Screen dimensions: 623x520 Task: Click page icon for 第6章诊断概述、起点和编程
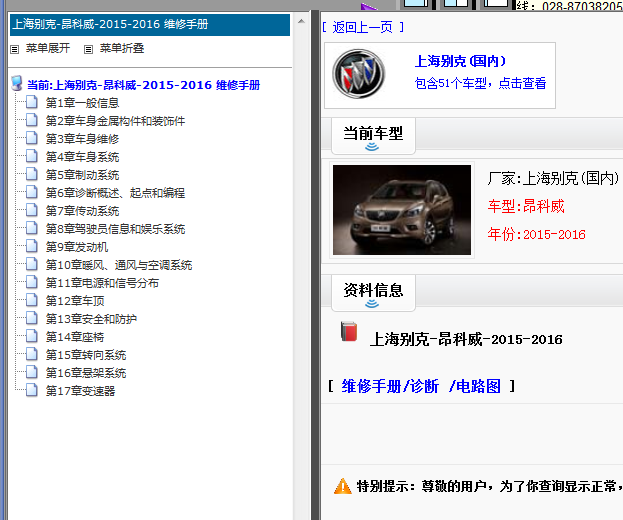point(32,192)
